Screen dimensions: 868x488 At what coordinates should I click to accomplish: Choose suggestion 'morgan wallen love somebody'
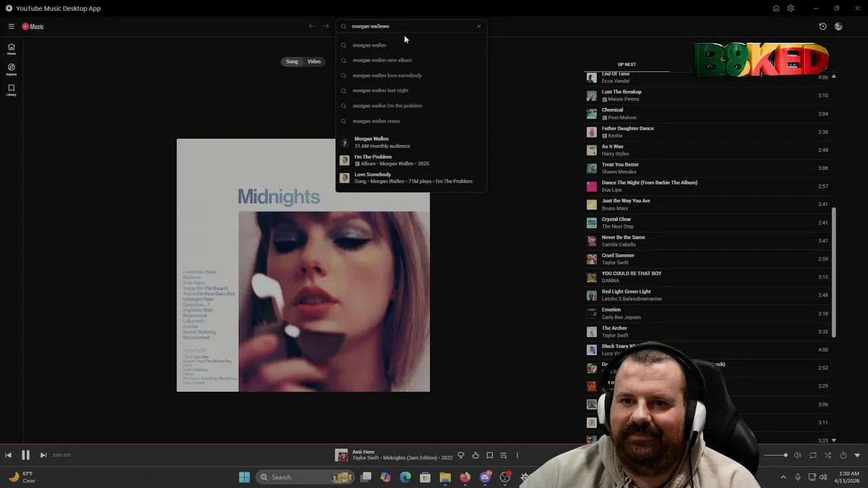click(411, 75)
